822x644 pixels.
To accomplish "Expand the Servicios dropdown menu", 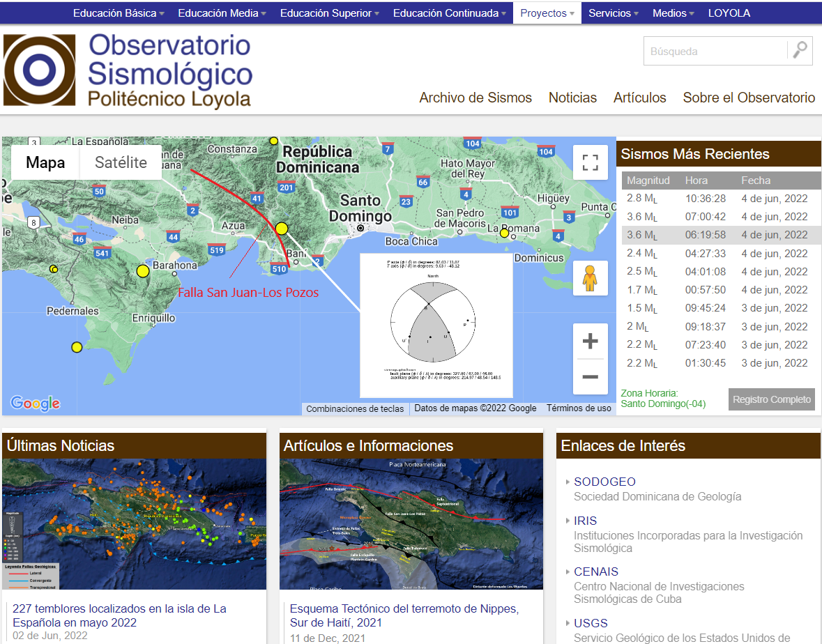I will pyautogui.click(x=614, y=13).
